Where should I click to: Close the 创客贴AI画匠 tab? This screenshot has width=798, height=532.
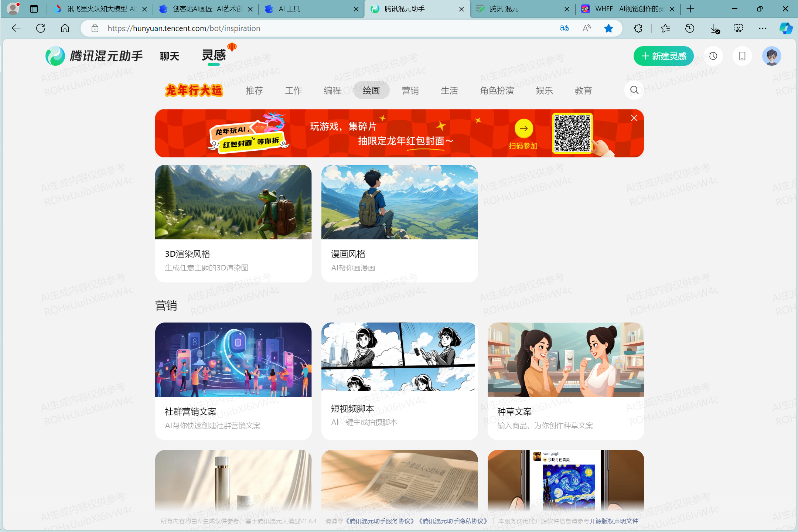pyautogui.click(x=250, y=9)
